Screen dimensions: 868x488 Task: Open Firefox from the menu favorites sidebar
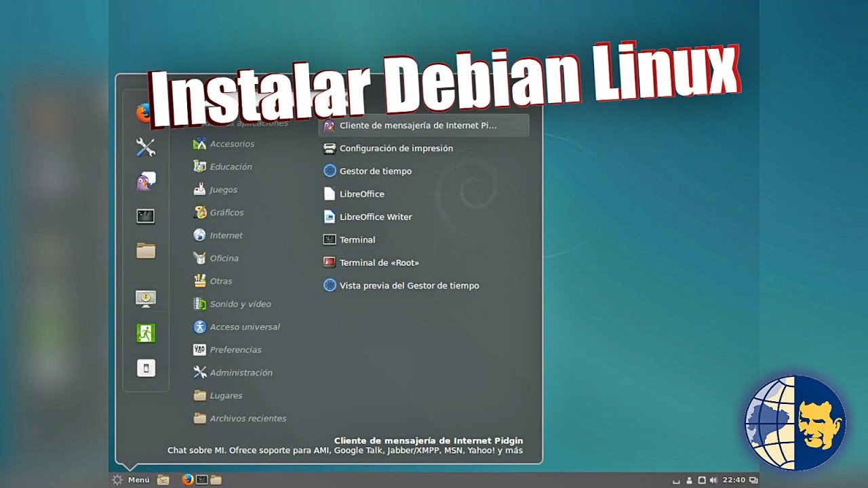point(144,113)
